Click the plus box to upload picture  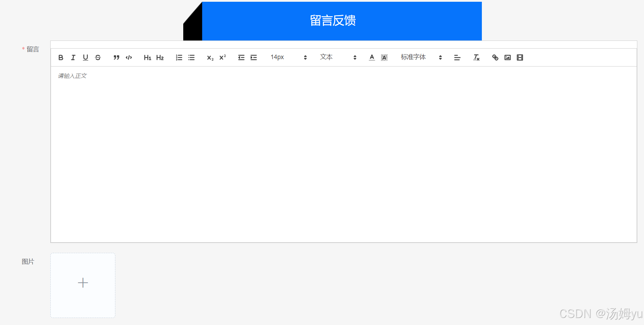click(83, 285)
